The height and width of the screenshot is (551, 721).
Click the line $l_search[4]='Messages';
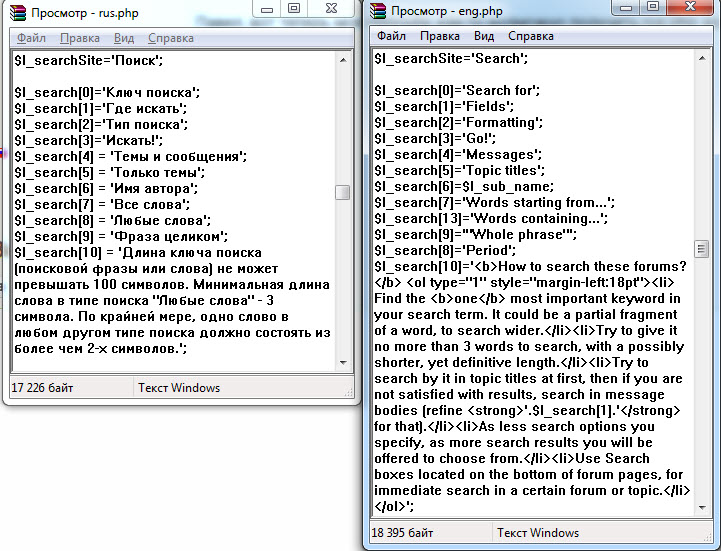pos(458,155)
